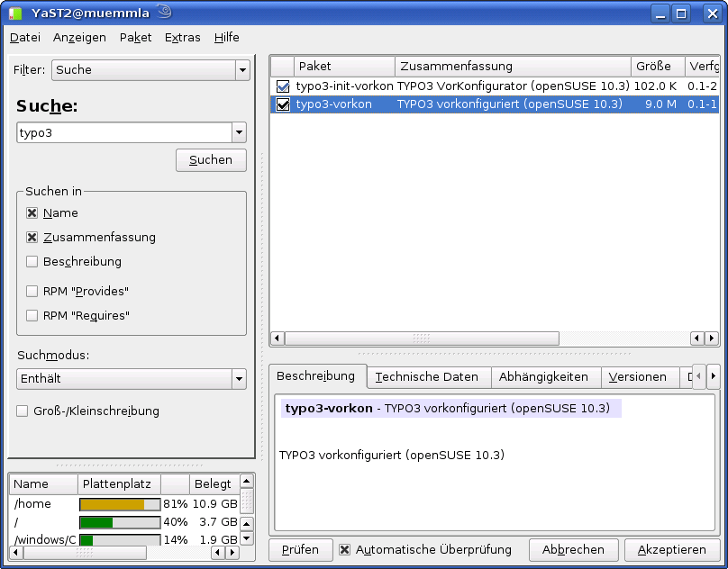
Task: Click the disk list Name column header
Action: pos(43,484)
